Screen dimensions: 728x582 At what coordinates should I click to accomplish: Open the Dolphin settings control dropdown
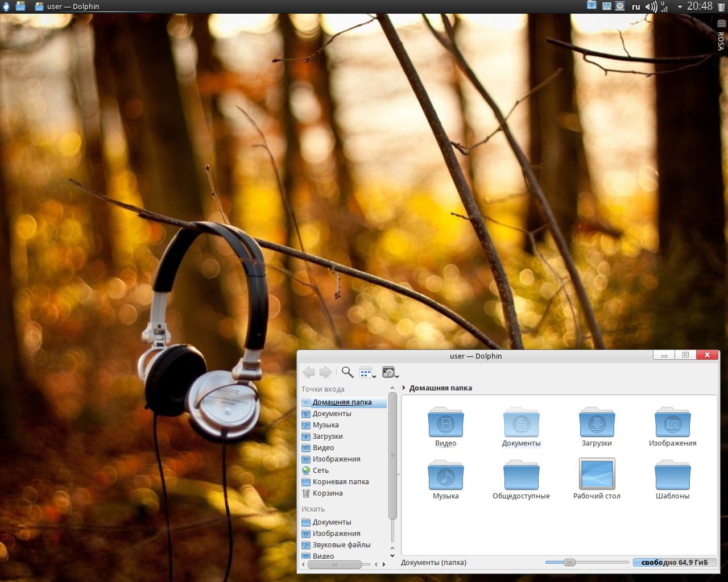390,373
